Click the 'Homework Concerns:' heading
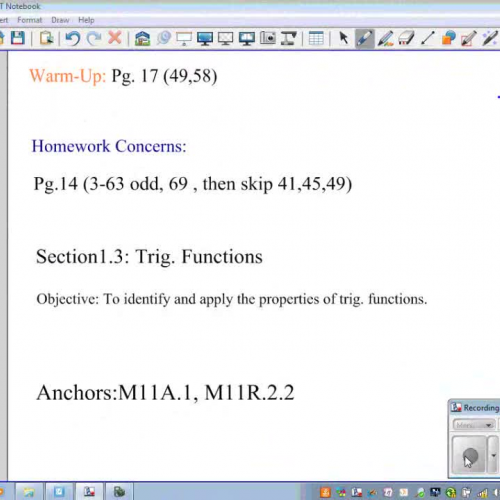The image size is (500, 500). [x=109, y=146]
